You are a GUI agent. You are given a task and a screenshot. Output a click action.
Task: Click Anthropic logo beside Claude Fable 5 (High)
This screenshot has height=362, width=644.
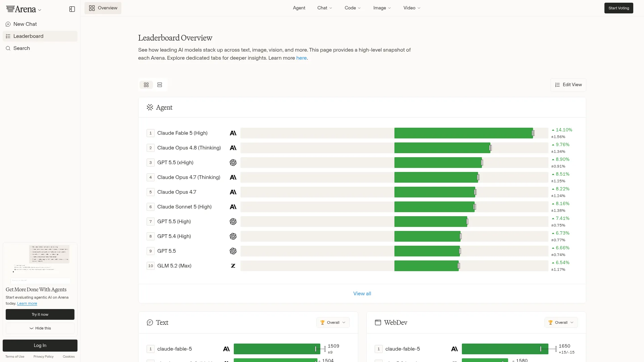[233, 133]
